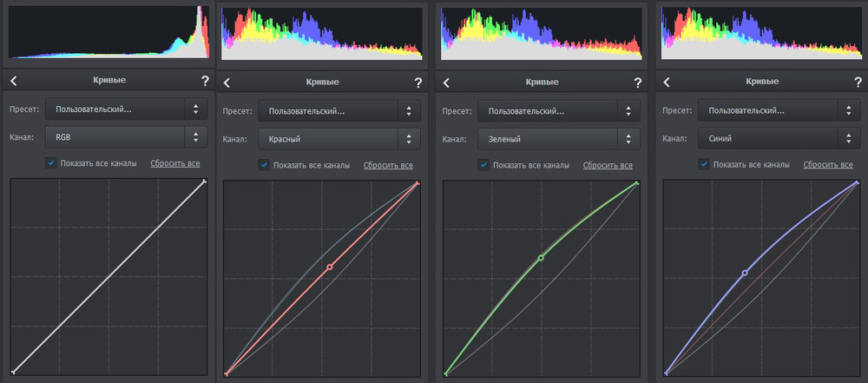Open the channel dropdown set to Зеленый

(x=559, y=138)
